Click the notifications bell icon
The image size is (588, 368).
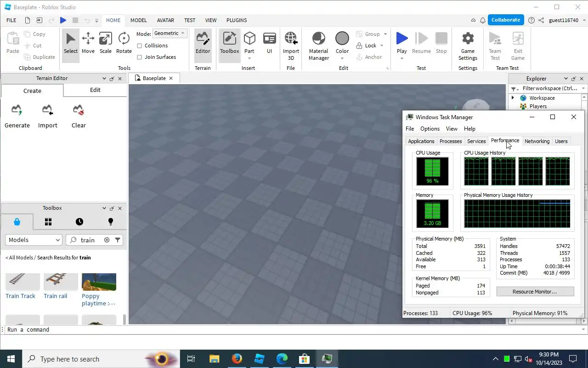483,20
